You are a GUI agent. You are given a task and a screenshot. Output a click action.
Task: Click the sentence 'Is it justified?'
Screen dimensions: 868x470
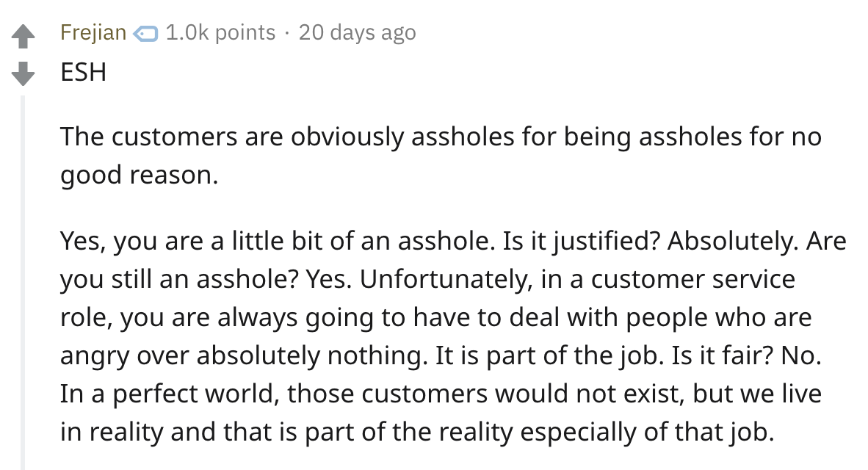(581, 242)
